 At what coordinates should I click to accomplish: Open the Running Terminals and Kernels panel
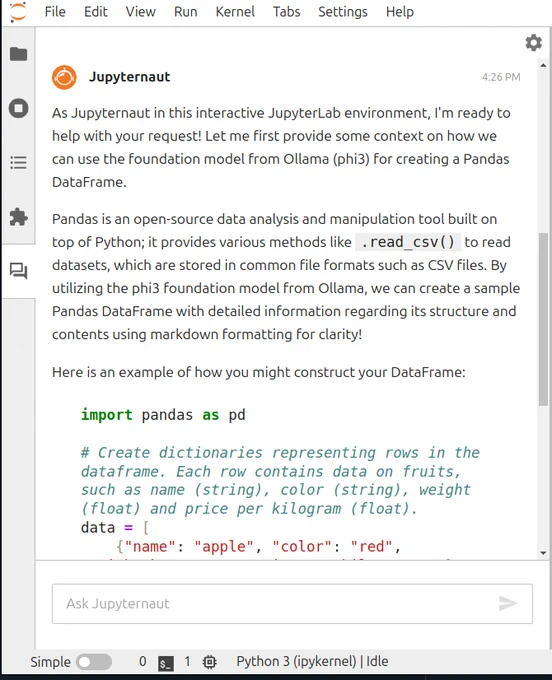(18, 108)
